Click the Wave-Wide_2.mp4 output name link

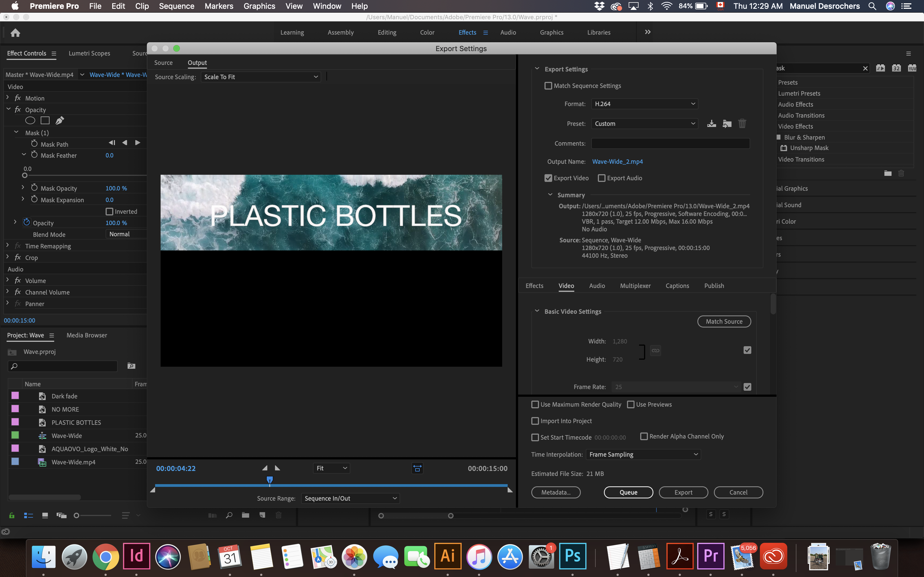pos(617,162)
